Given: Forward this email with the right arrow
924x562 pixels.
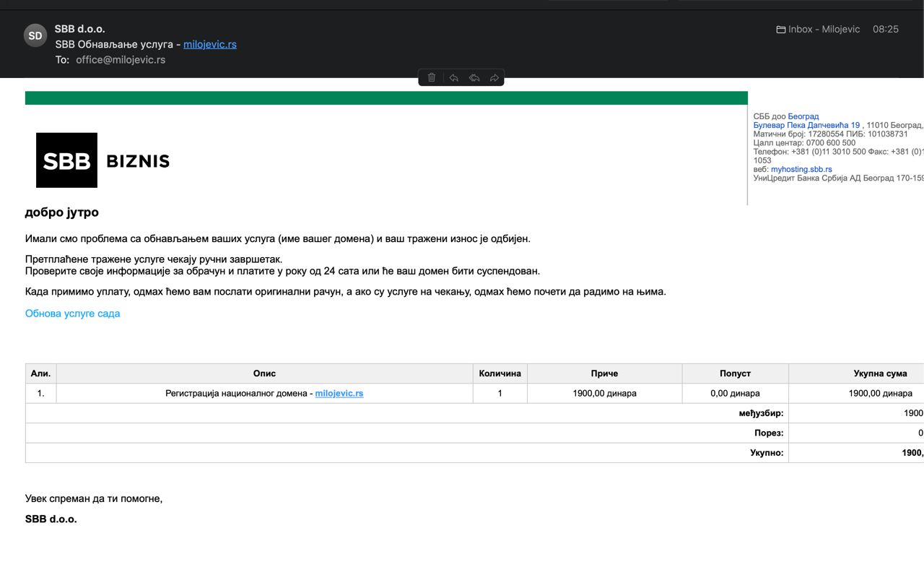Looking at the screenshot, I should click(494, 77).
